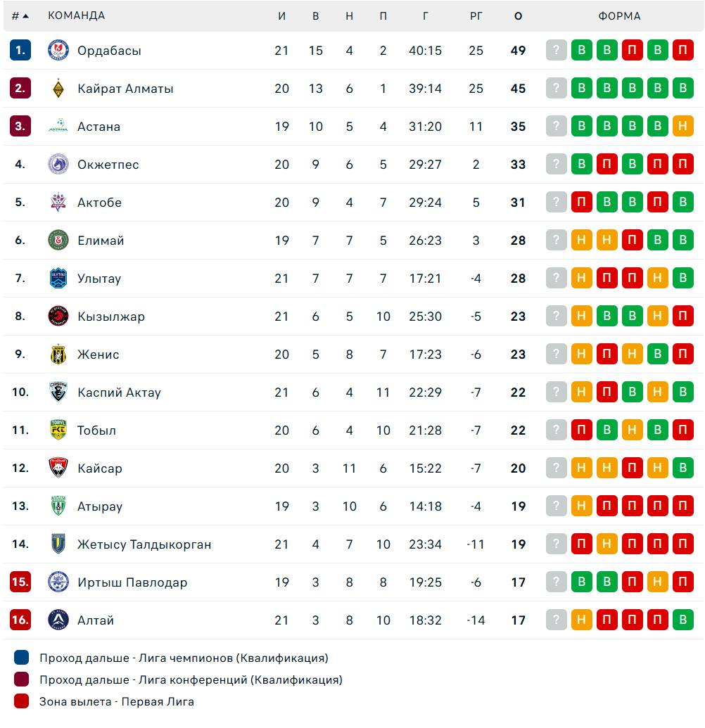Viewport: 705px width, 728px height.
Task: Open the Астана team logo
Action: (x=58, y=127)
